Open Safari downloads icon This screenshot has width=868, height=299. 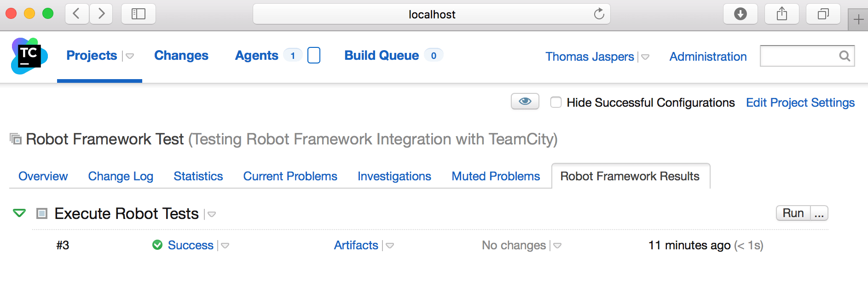[x=740, y=14]
